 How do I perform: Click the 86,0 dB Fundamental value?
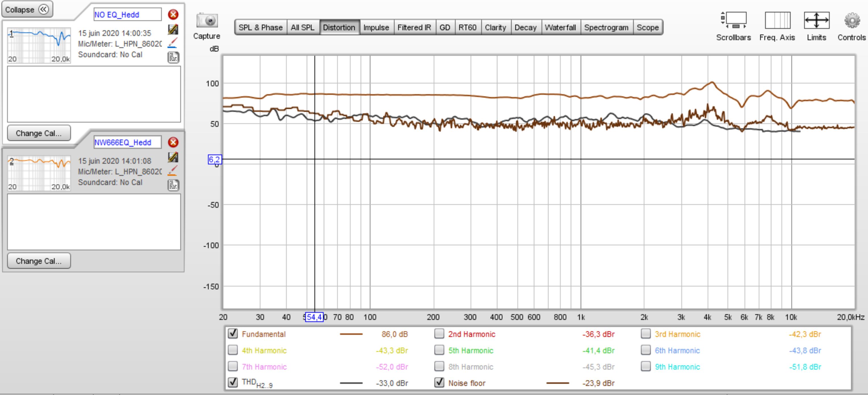395,334
